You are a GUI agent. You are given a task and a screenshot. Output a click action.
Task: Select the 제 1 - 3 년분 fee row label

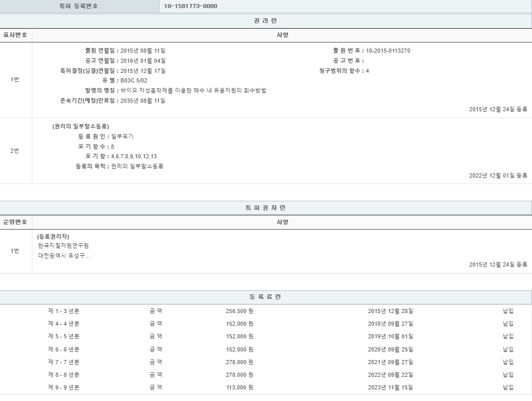64,311
